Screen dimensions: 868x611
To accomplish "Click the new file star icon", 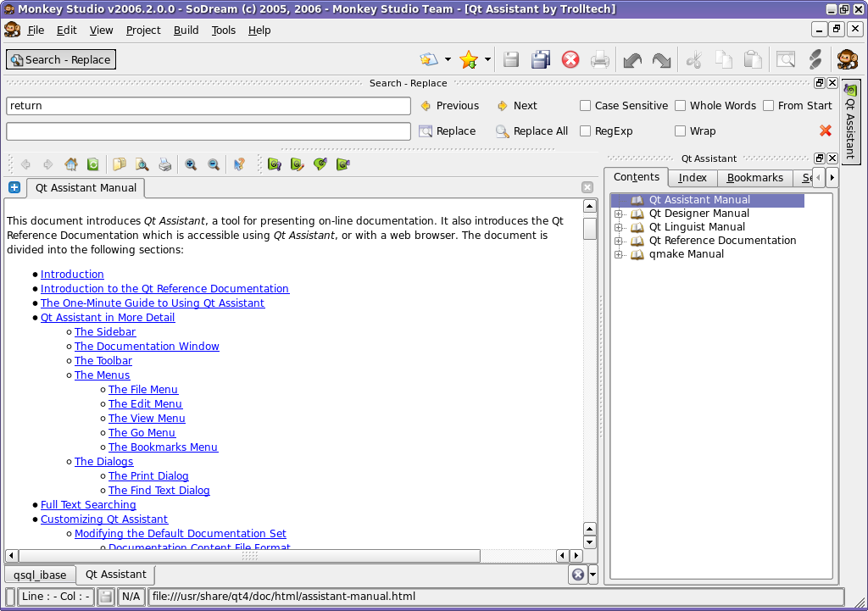I will pos(429,59).
